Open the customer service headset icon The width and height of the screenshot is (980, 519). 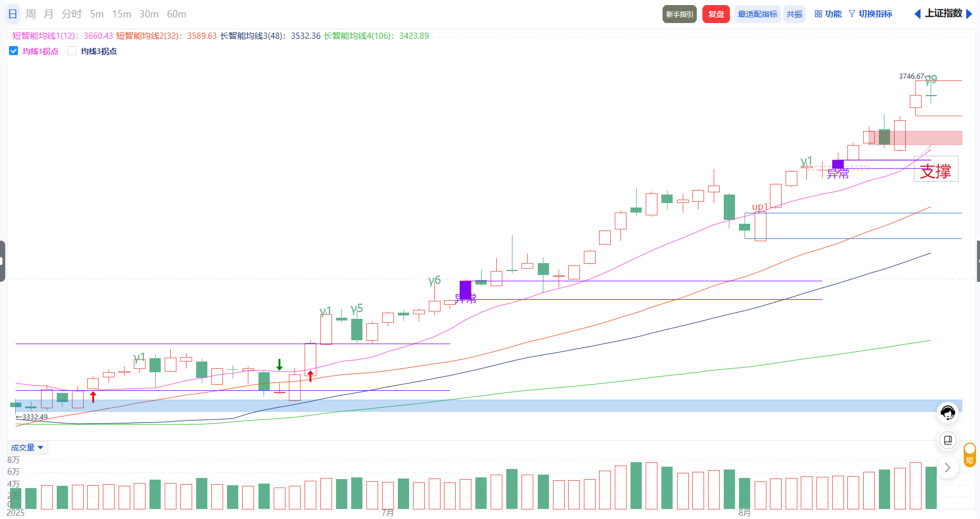click(947, 413)
